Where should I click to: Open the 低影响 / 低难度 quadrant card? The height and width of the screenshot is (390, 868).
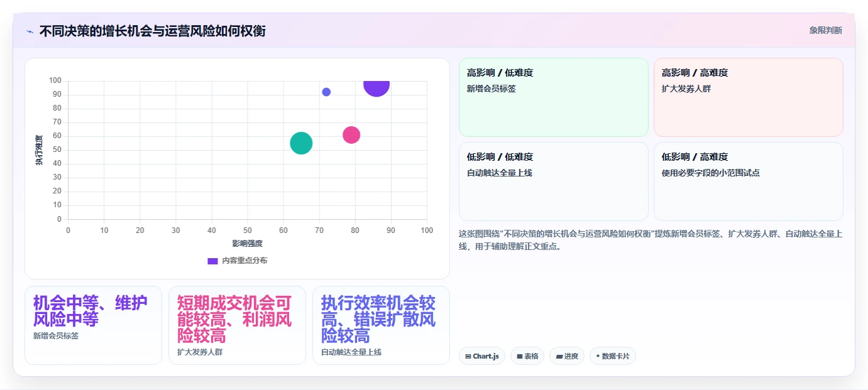(x=553, y=181)
